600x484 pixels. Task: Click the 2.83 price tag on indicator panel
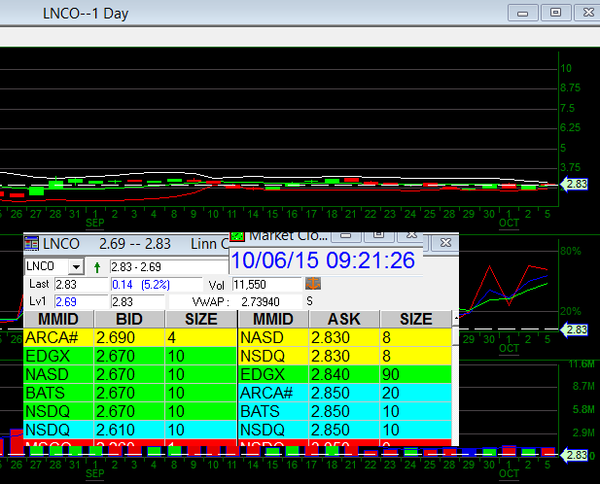tap(576, 329)
